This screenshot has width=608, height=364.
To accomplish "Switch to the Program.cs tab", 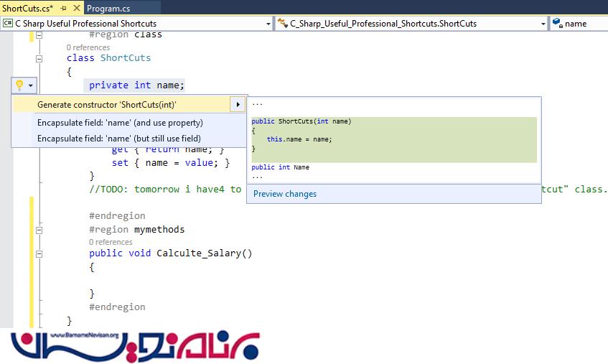I will [x=108, y=8].
